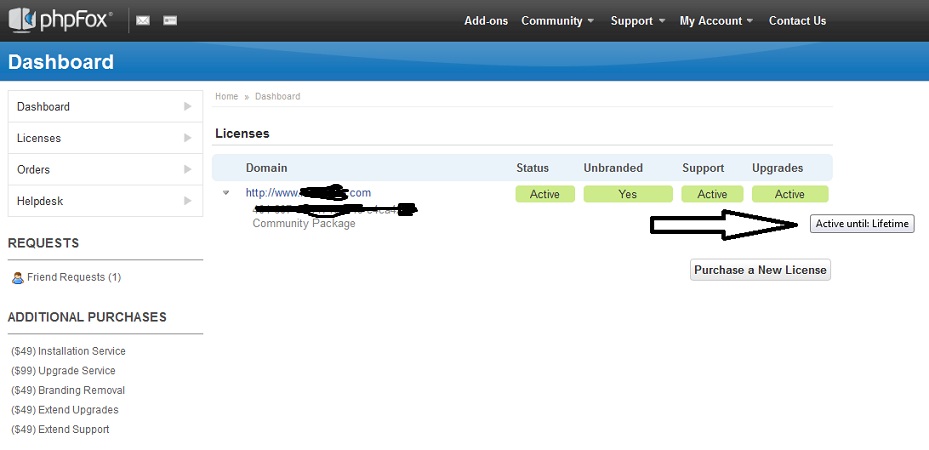Screen dimensions: 929x450
Task: Go to Contact Us page
Action: point(797,21)
